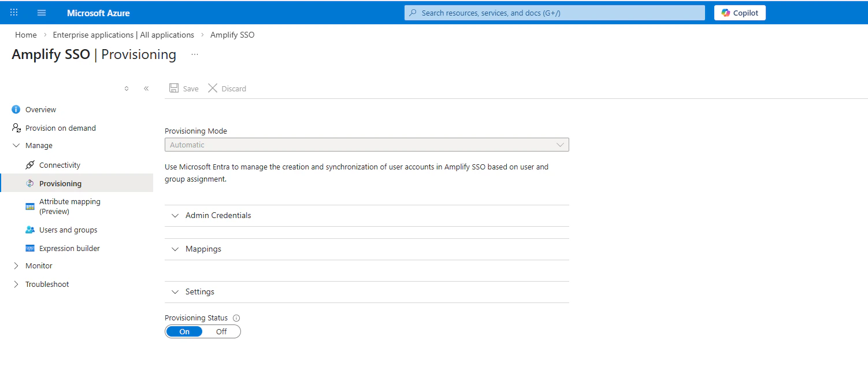
Task: Click the search resources input field
Action: coord(555,13)
